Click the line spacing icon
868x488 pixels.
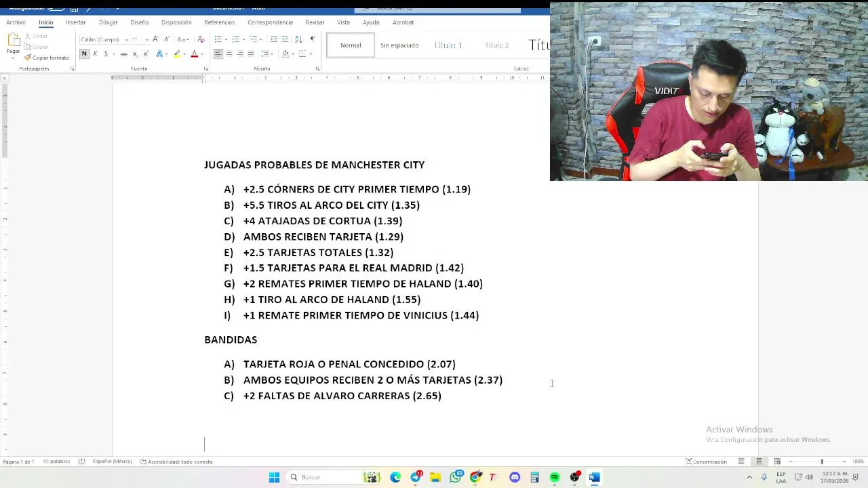265,54
